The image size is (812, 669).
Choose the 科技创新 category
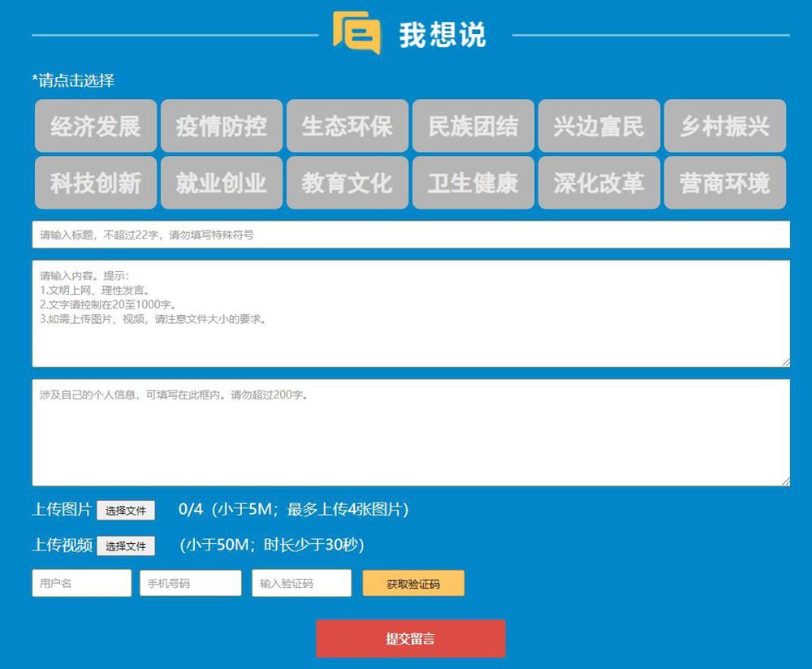click(96, 183)
